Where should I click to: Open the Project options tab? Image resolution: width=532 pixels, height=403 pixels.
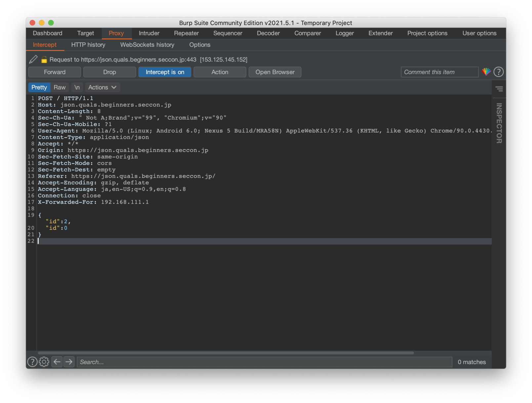(427, 33)
